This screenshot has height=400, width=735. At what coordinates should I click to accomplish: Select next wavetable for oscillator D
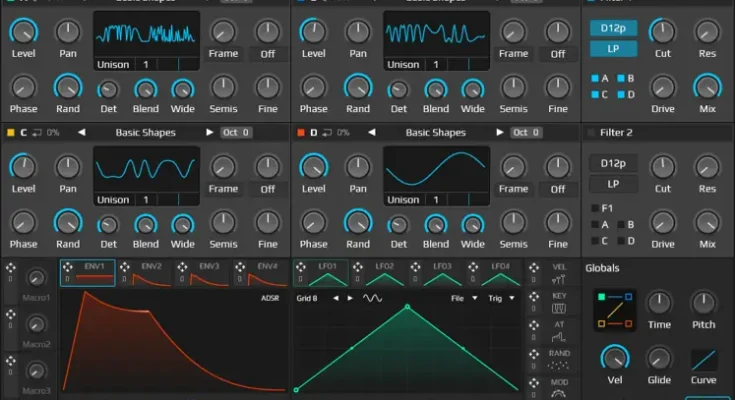pyautogui.click(x=500, y=132)
